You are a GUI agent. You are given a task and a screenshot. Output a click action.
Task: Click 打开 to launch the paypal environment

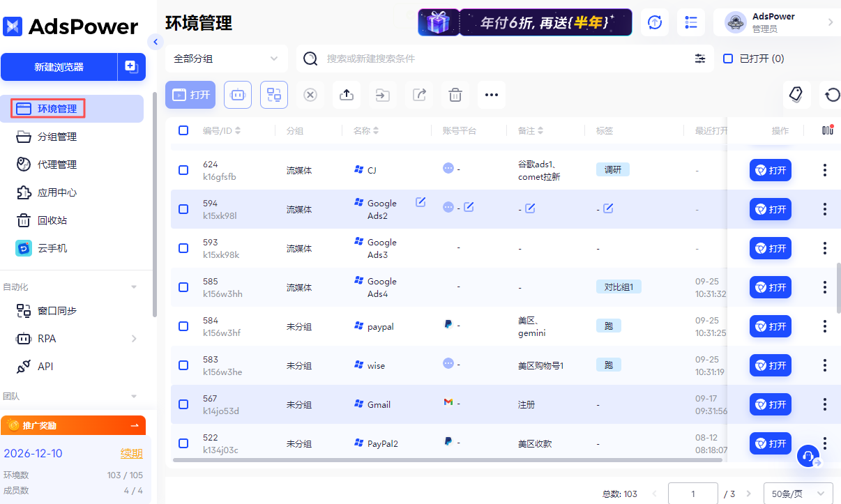coord(770,326)
